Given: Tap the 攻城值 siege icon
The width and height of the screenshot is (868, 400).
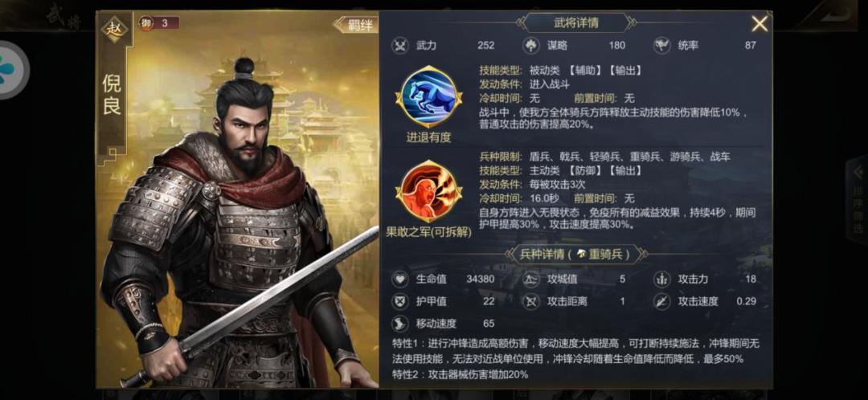Looking at the screenshot, I should [x=531, y=279].
